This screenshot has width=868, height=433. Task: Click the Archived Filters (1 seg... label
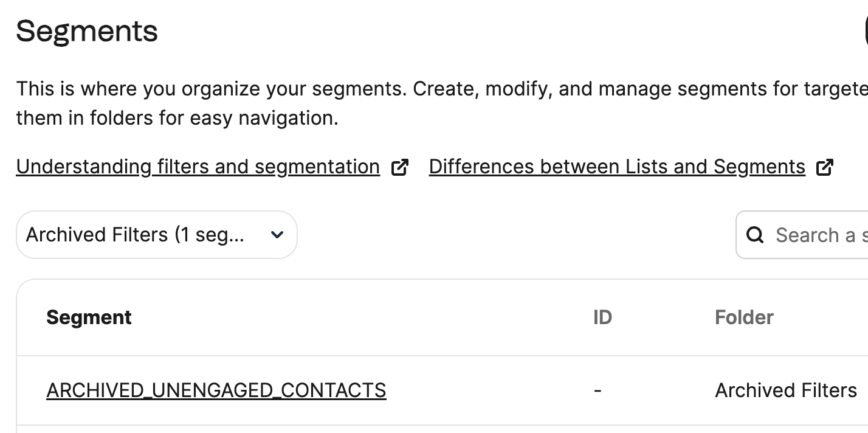coord(135,235)
